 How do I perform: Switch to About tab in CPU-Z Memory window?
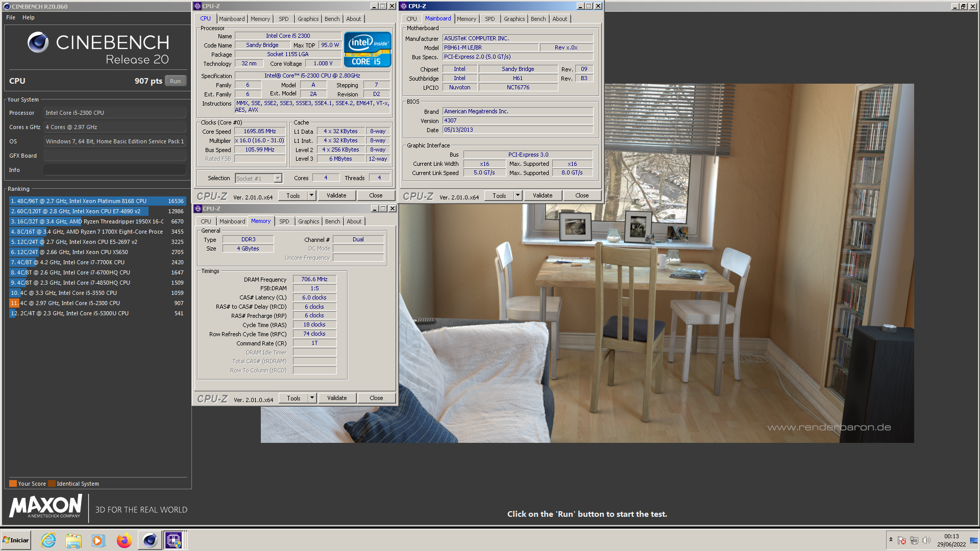(x=354, y=221)
